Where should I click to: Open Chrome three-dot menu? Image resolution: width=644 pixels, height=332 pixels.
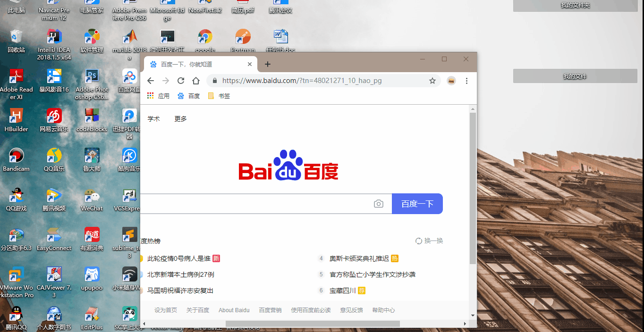point(466,81)
